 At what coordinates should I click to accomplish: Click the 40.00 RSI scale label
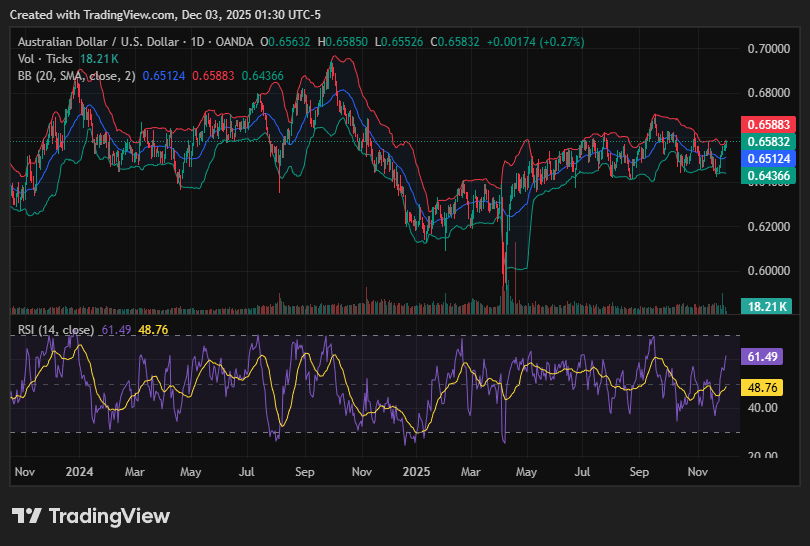pos(762,408)
